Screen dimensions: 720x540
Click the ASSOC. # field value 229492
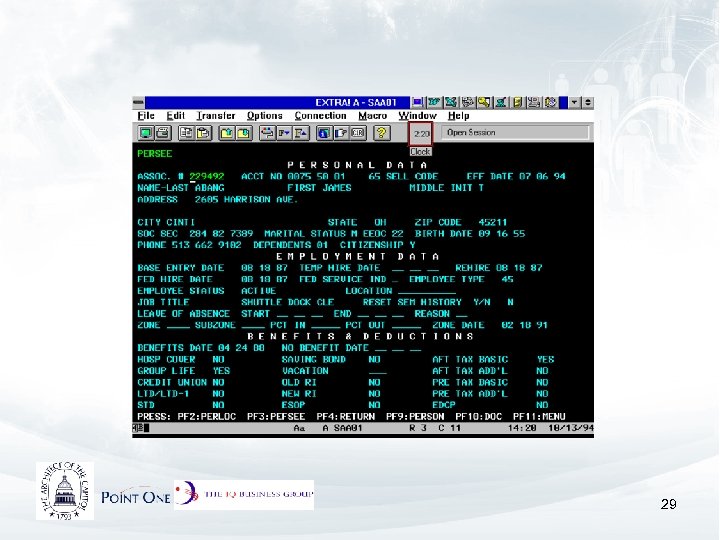[x=207, y=176]
